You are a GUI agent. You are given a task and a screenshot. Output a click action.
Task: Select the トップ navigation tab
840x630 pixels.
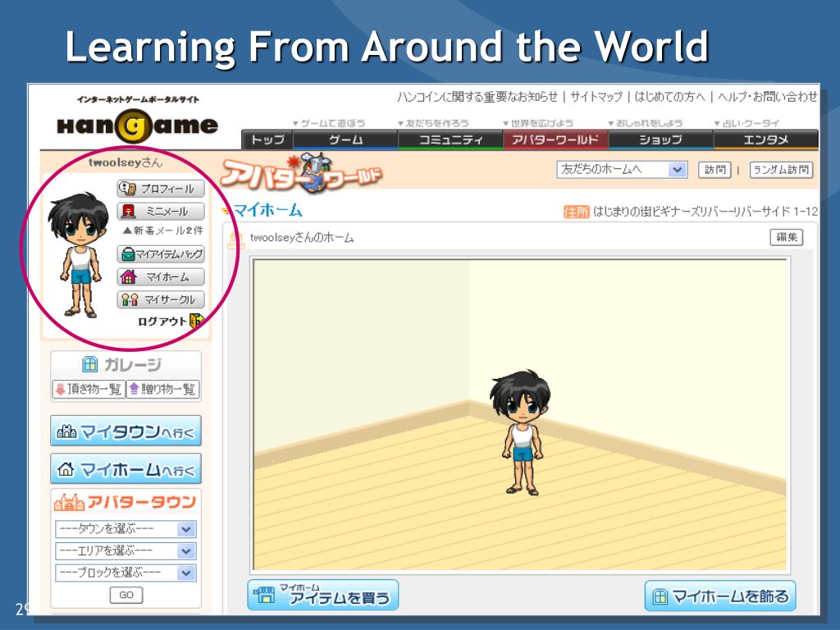point(267,139)
